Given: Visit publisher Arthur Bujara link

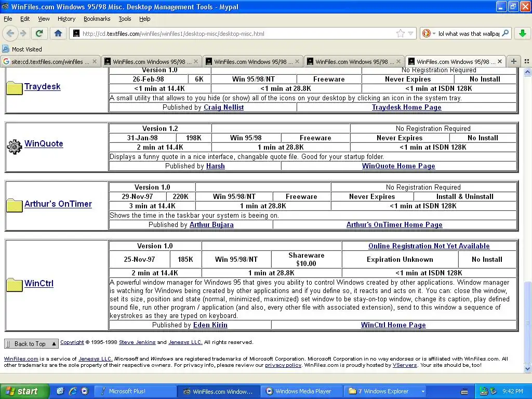Looking at the screenshot, I should click(x=211, y=224).
